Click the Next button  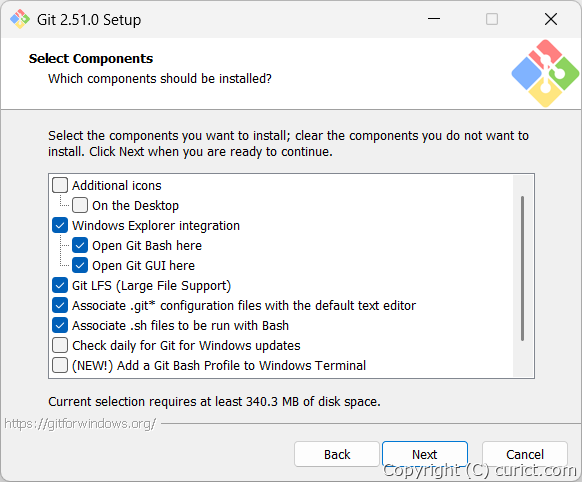(x=425, y=454)
